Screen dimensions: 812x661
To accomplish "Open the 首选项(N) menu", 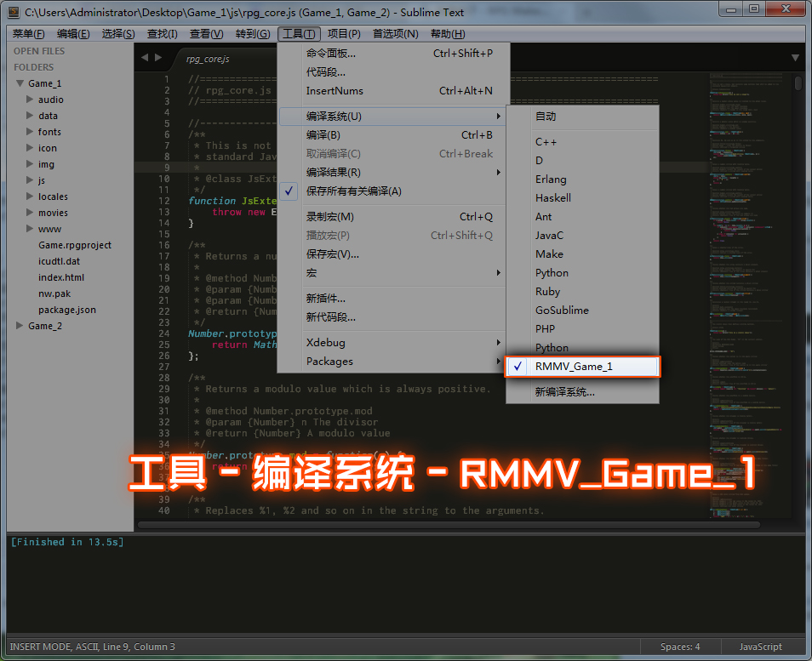I will (396, 34).
